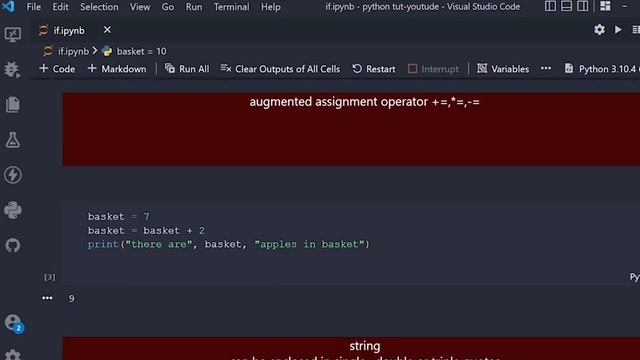Image resolution: width=640 pixels, height=360 pixels.
Task: Click Run All in notebook toolbar
Action: coord(187,69)
